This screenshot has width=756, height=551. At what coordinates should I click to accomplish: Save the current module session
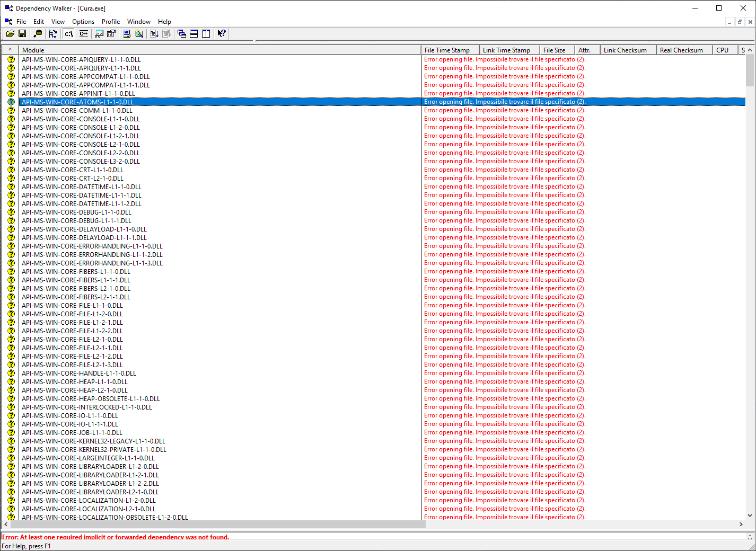(22, 33)
